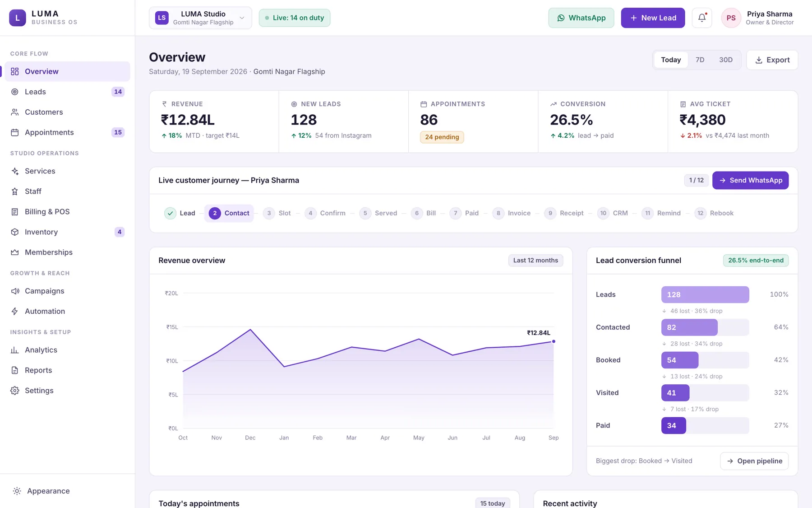Click the Analytics bar chart icon

click(15, 350)
